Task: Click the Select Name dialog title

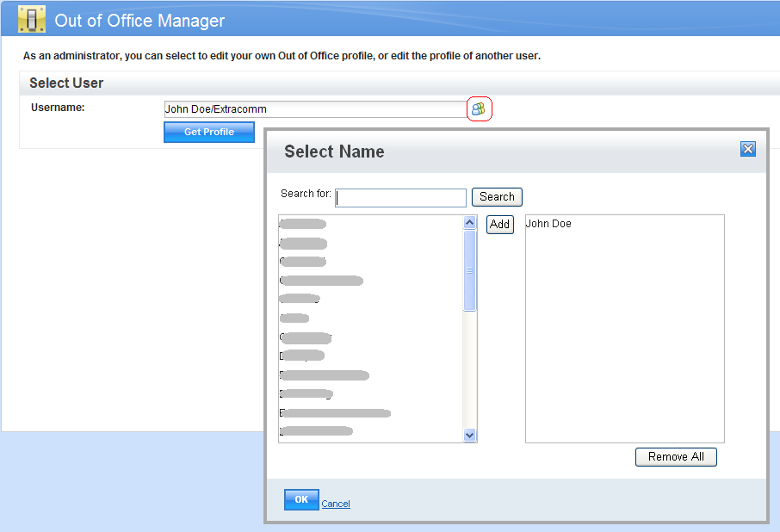Action: 334,152
